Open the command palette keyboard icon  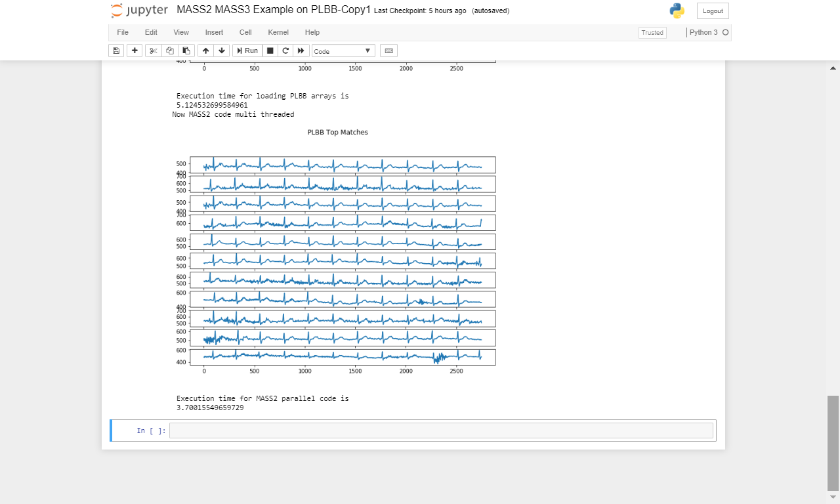pyautogui.click(x=388, y=51)
